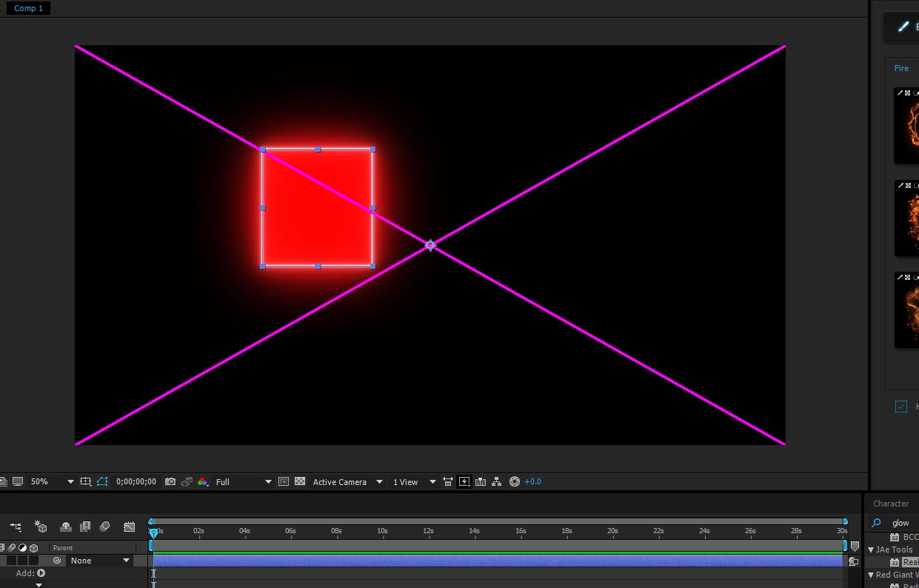
Task: Select the anchor point at composition center
Action: [x=430, y=245]
